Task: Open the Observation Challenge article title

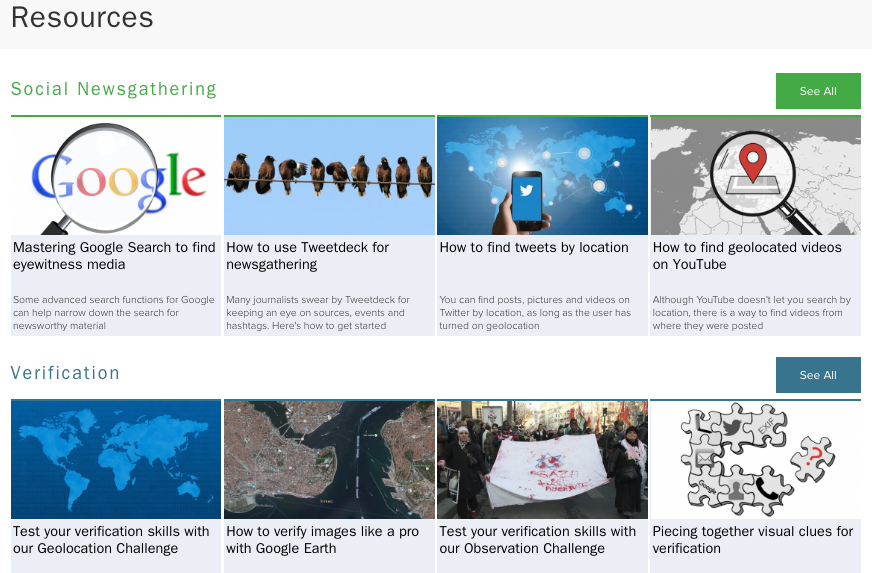Action: [x=537, y=540]
